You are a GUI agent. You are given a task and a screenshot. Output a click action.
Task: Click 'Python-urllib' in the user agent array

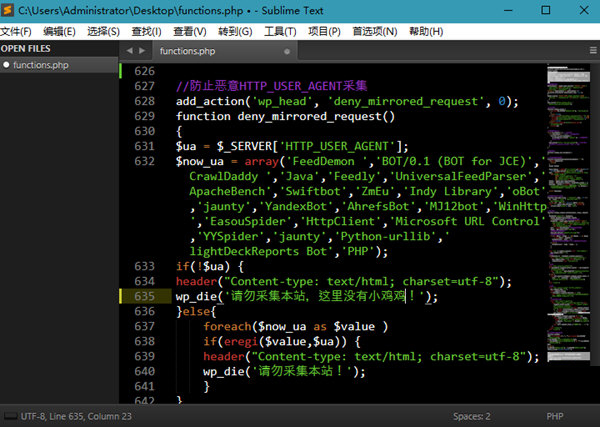tap(385, 236)
